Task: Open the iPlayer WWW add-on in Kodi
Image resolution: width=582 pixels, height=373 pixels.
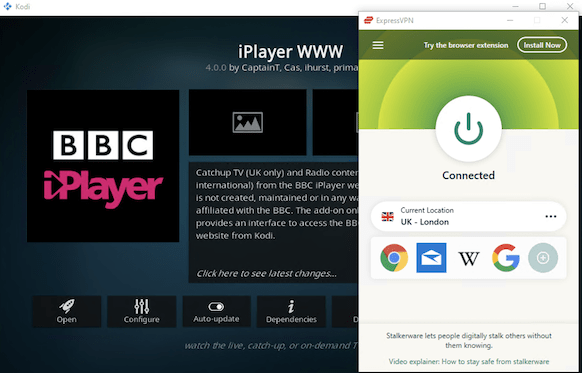Action: pos(67,312)
